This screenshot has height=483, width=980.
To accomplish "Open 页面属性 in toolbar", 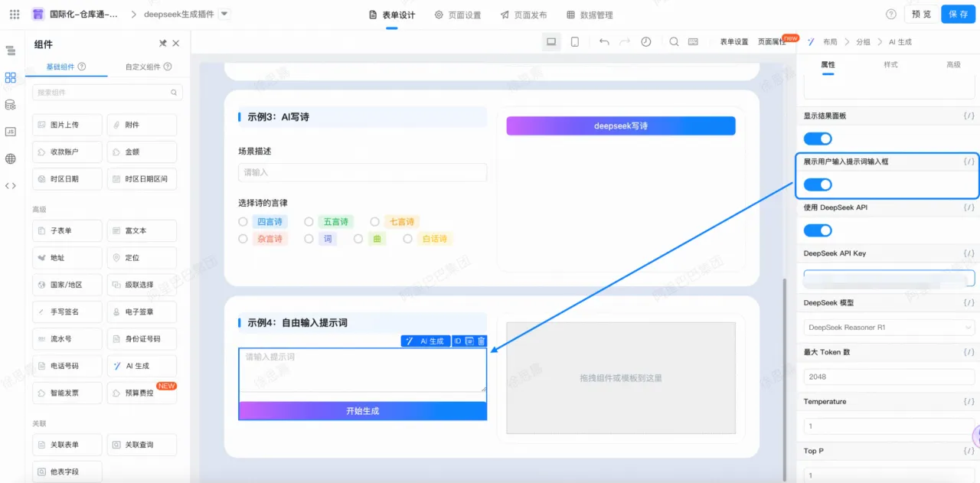I will (772, 42).
